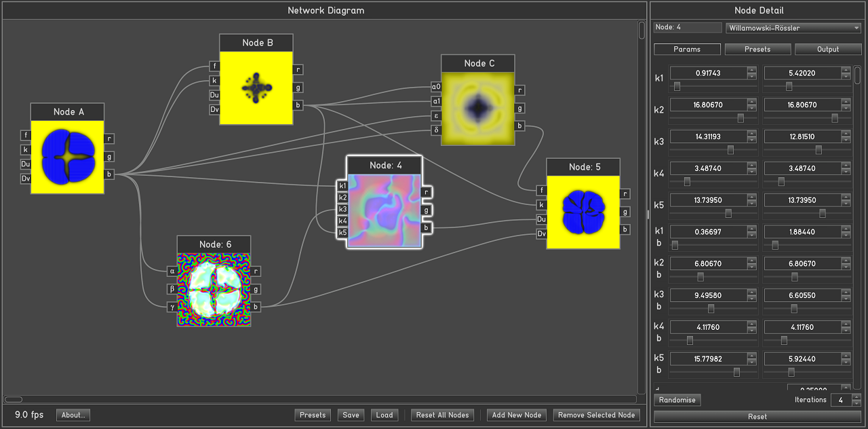
Task: Click Node C's red output port
Action: click(x=520, y=90)
